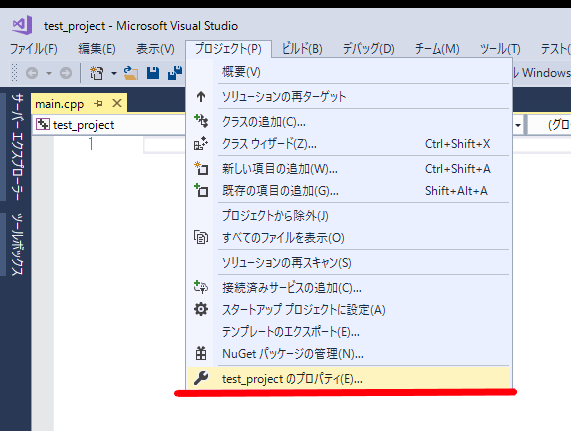The width and height of the screenshot is (571, 431).
Task: Choose 接続済みサービスの追加(C)... menu entry
Action: [349, 288]
